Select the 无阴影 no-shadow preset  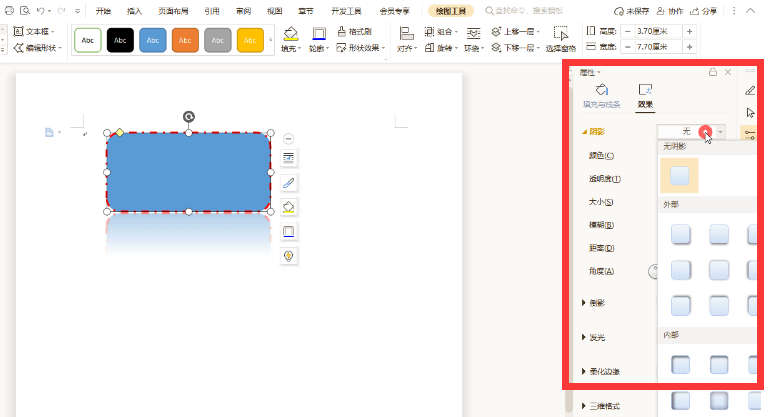(x=680, y=176)
